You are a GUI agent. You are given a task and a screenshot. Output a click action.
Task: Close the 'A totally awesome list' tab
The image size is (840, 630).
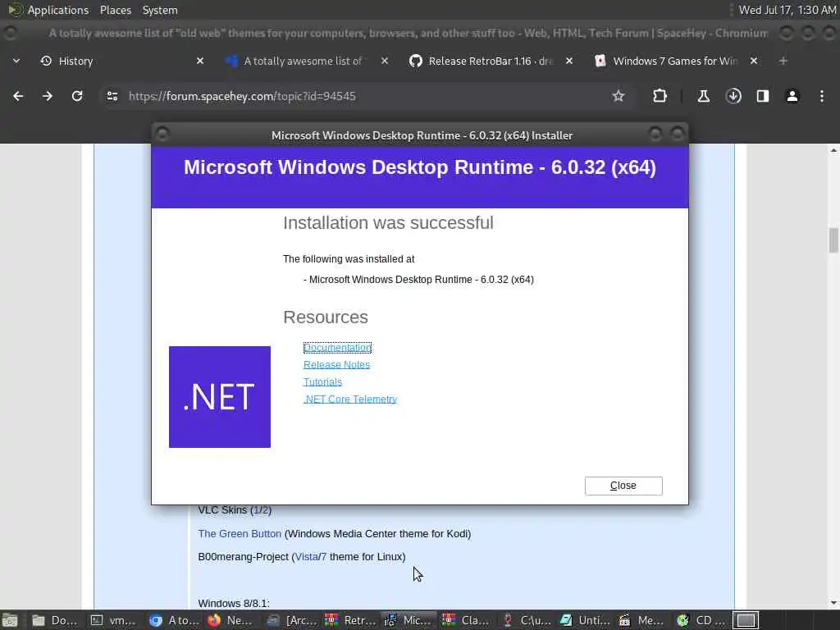click(385, 61)
